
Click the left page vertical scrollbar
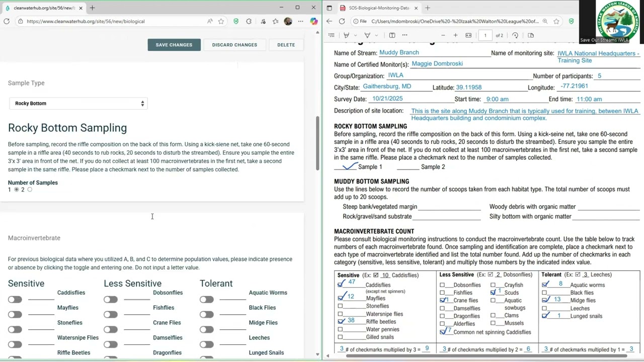[317, 143]
